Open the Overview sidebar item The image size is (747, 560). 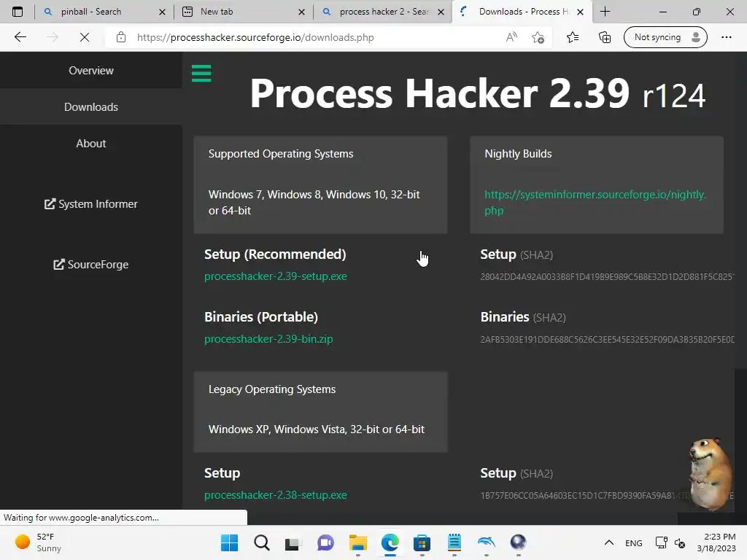tap(91, 71)
